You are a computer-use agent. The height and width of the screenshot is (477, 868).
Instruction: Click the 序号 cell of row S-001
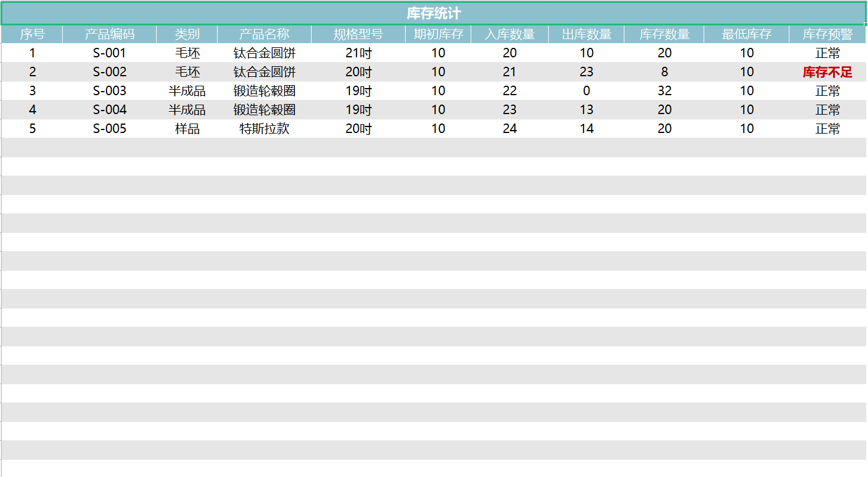coord(32,53)
